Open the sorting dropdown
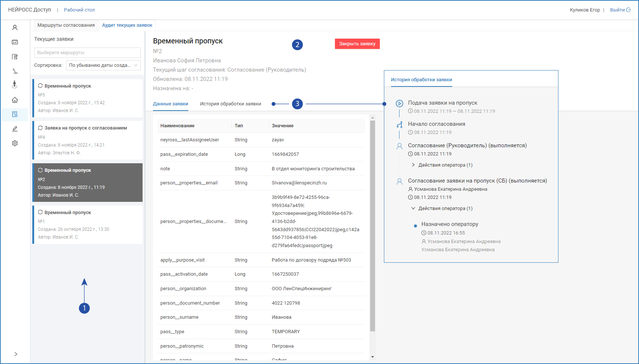Screen dimensions: 639x364 (103, 65)
